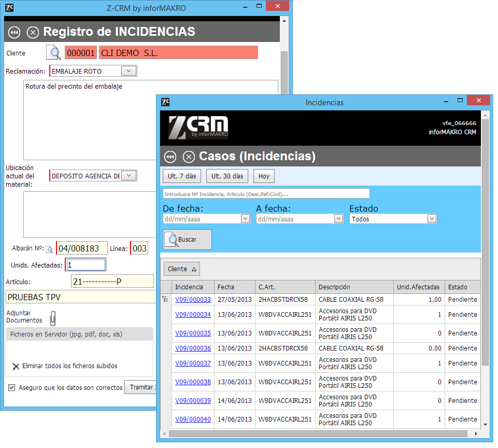Sort by Estado column header
Viewport: 498px width, 448px height.
click(463, 287)
